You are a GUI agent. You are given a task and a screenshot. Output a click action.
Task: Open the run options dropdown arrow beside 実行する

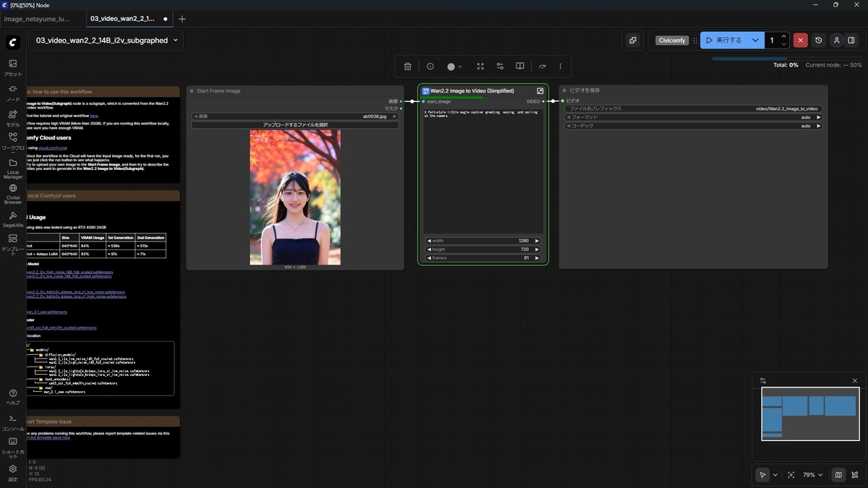756,40
